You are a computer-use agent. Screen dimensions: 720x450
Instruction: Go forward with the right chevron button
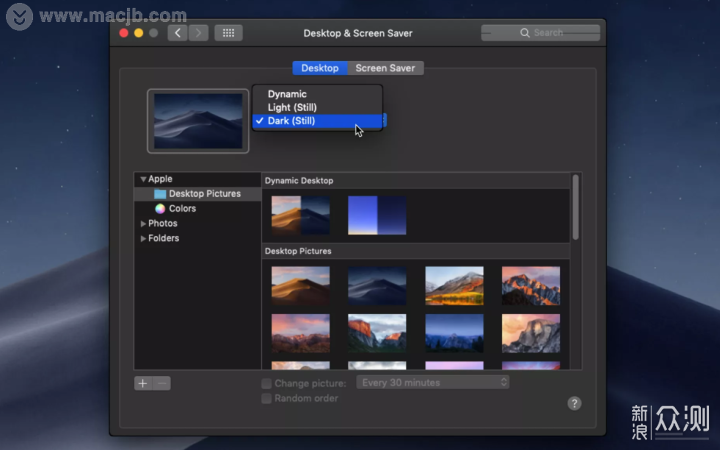[198, 33]
